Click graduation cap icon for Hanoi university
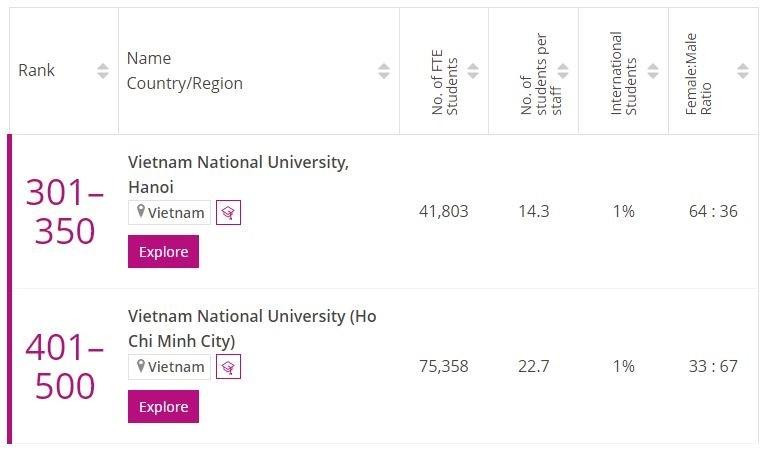This screenshot has height=451, width=767. pos(228,212)
